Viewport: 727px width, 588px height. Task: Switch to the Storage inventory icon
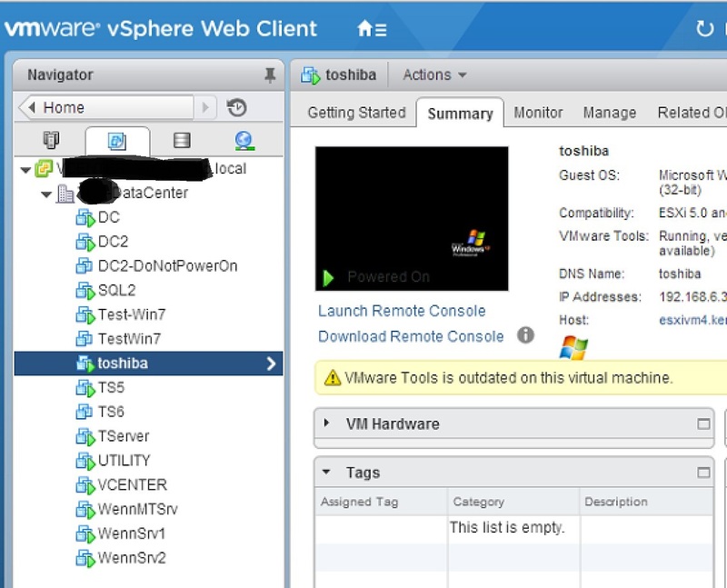tap(182, 142)
